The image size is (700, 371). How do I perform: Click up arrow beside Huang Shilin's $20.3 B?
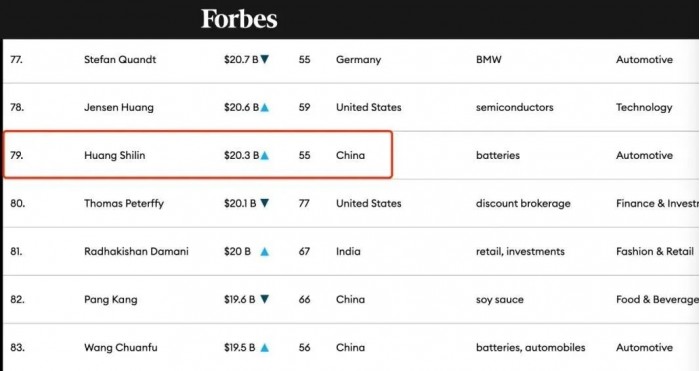(x=265, y=155)
